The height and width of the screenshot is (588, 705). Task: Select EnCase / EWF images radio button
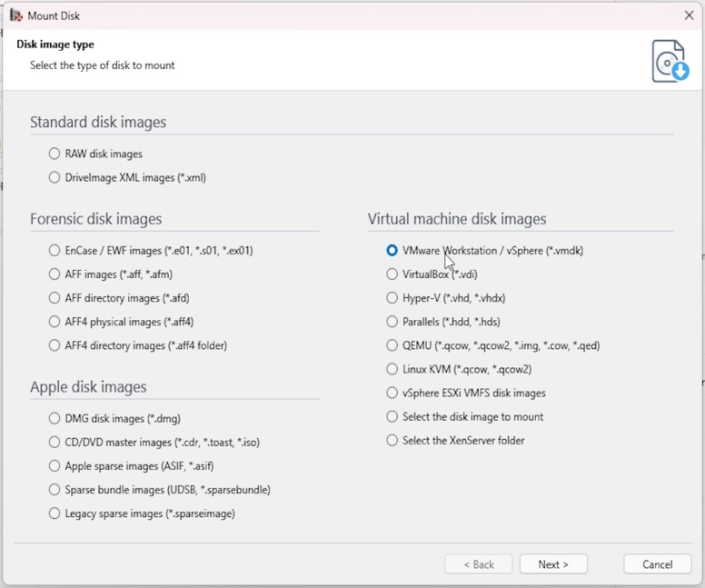[55, 251]
